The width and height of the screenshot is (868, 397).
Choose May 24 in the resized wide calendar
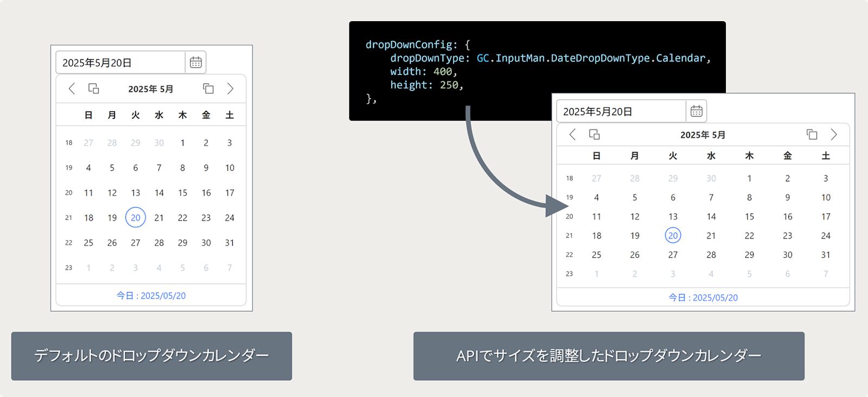[826, 236]
